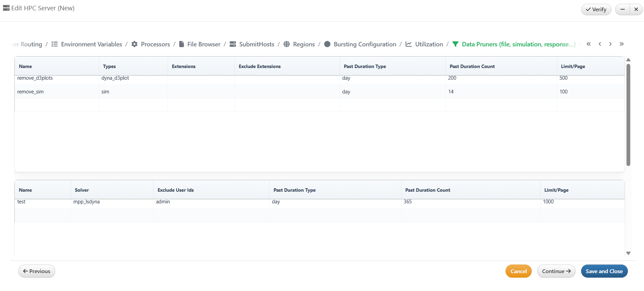Jump to first tab with double-left chevron
Screen dimensions: 644x291
pos(589,44)
